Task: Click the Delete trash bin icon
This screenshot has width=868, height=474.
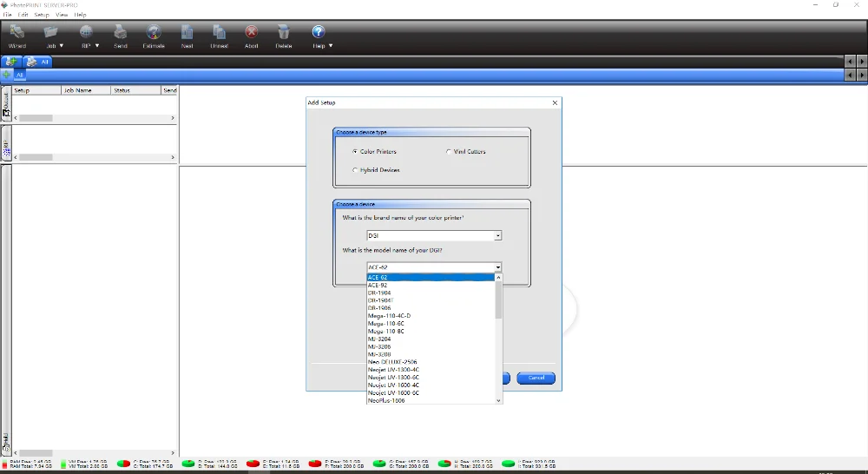Action: click(x=284, y=32)
